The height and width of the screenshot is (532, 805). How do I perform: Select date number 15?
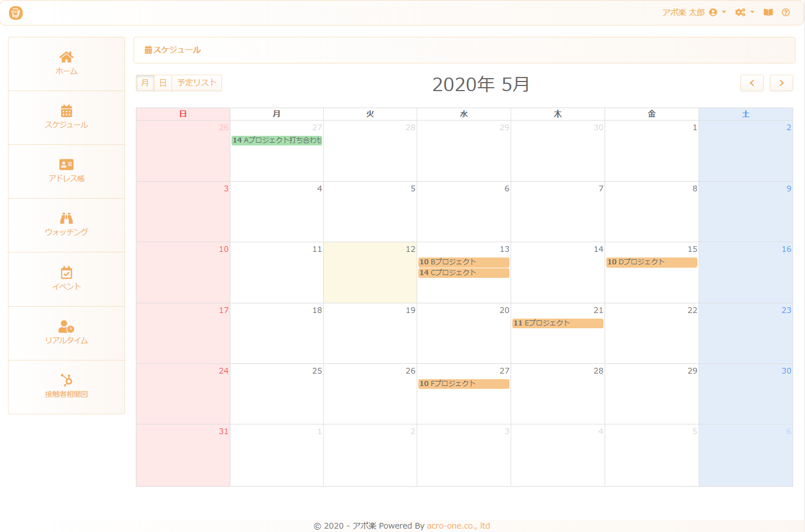tap(692, 249)
